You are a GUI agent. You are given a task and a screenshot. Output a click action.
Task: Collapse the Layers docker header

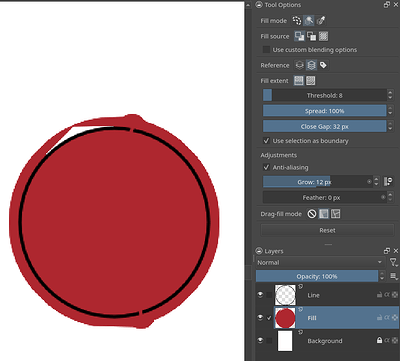259,251
